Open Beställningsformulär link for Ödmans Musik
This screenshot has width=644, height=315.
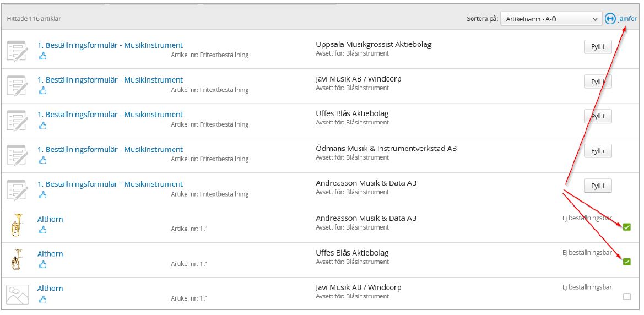tap(110, 149)
